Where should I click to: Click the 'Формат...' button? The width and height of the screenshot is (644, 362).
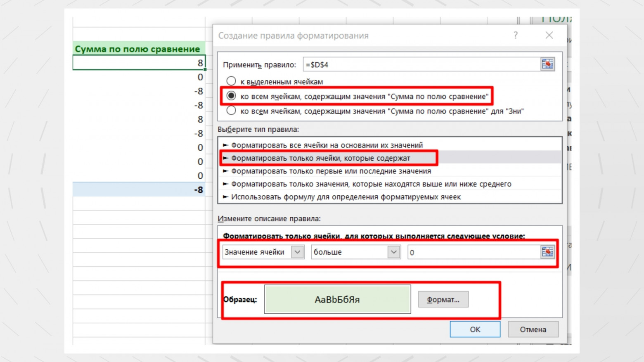pyautogui.click(x=443, y=299)
